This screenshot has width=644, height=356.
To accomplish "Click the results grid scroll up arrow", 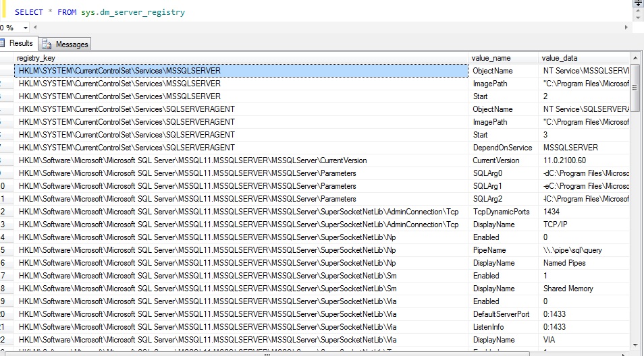I will [x=635, y=58].
